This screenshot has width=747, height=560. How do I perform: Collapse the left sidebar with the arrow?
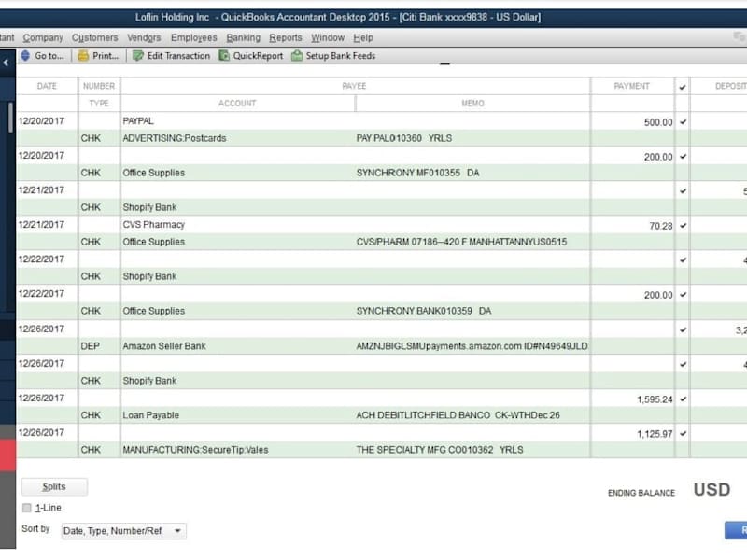click(6, 63)
